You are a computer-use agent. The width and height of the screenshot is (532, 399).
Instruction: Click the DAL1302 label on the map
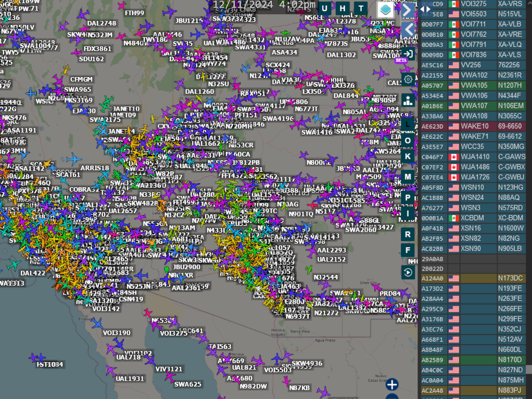341,55
